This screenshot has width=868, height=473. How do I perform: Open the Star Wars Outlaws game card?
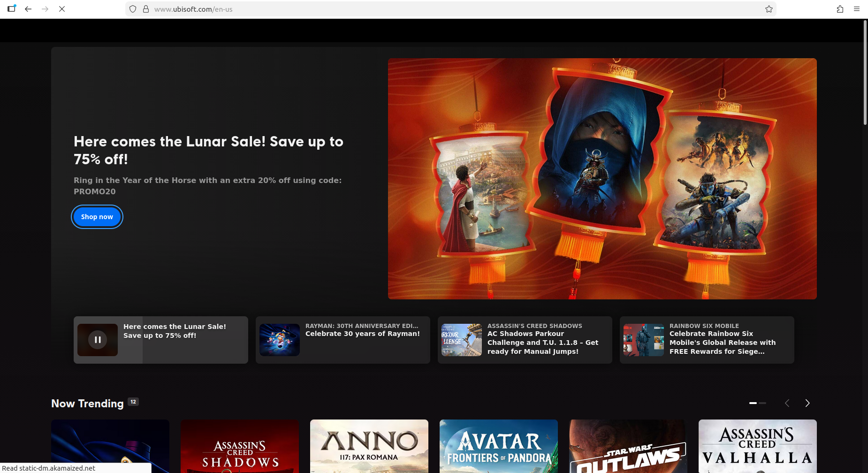[628, 446]
